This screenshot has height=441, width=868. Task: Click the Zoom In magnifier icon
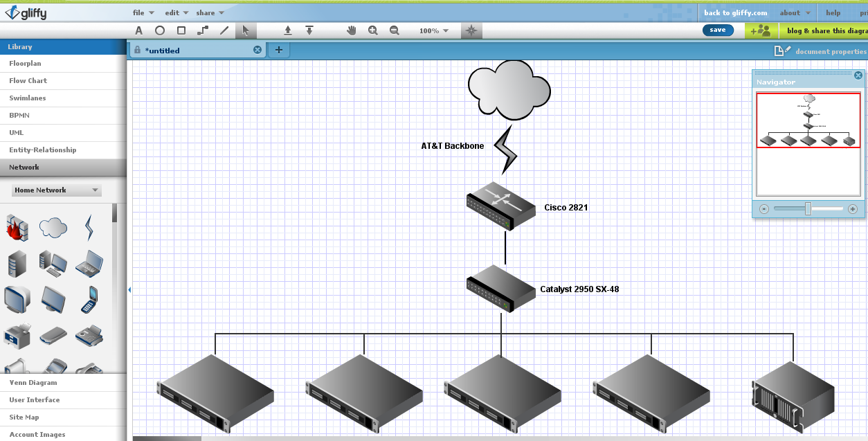tap(373, 30)
